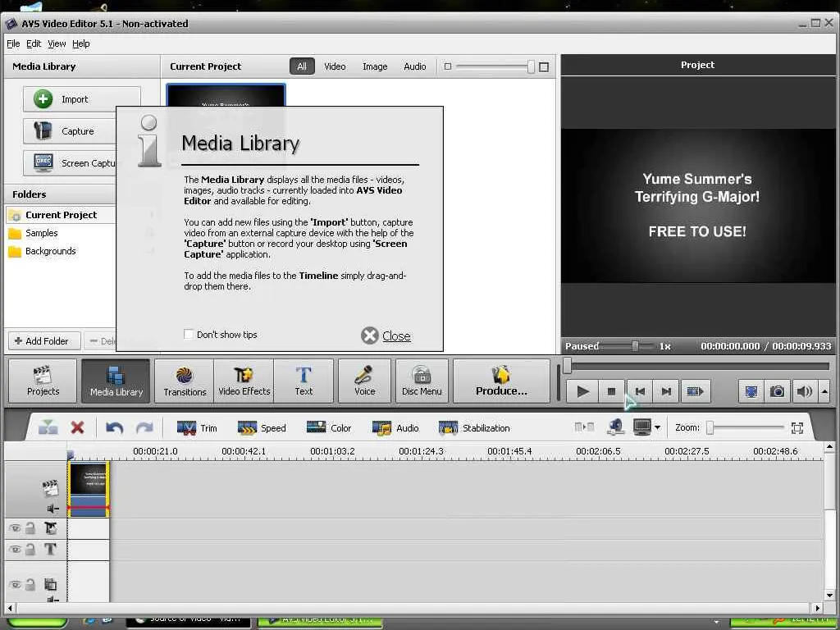Toggle visibility of video overlay track

click(x=15, y=528)
